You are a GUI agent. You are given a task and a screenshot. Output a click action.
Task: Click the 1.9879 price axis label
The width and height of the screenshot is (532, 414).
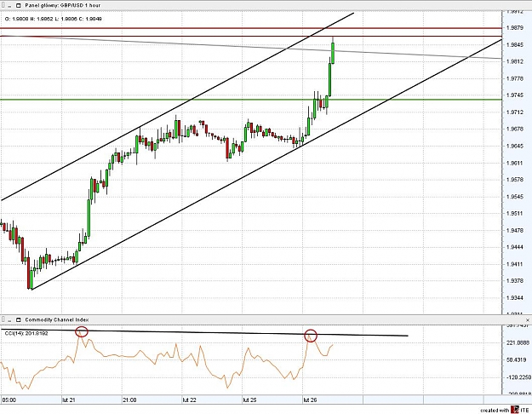point(514,28)
